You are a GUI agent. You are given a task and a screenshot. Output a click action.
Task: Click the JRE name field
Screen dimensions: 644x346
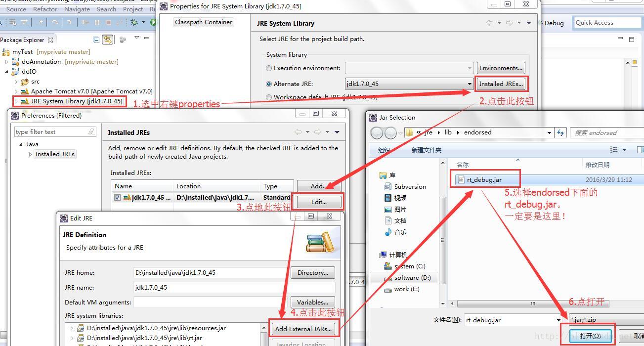point(234,288)
